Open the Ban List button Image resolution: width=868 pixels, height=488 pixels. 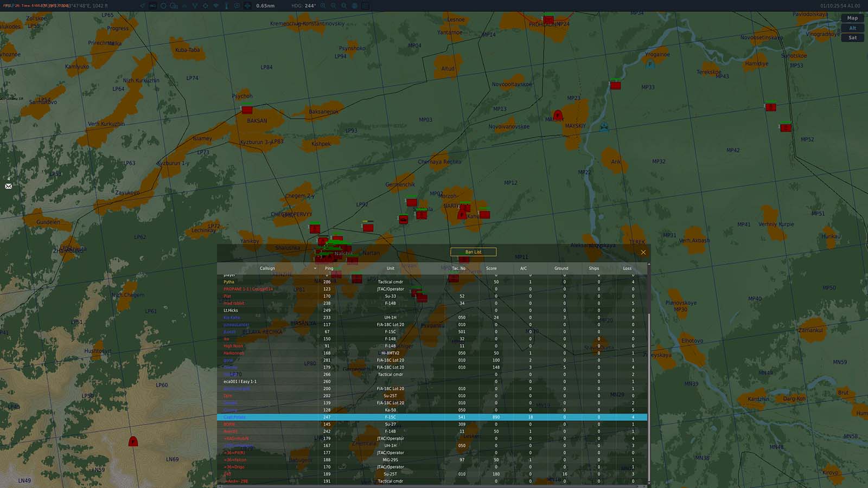(x=473, y=252)
